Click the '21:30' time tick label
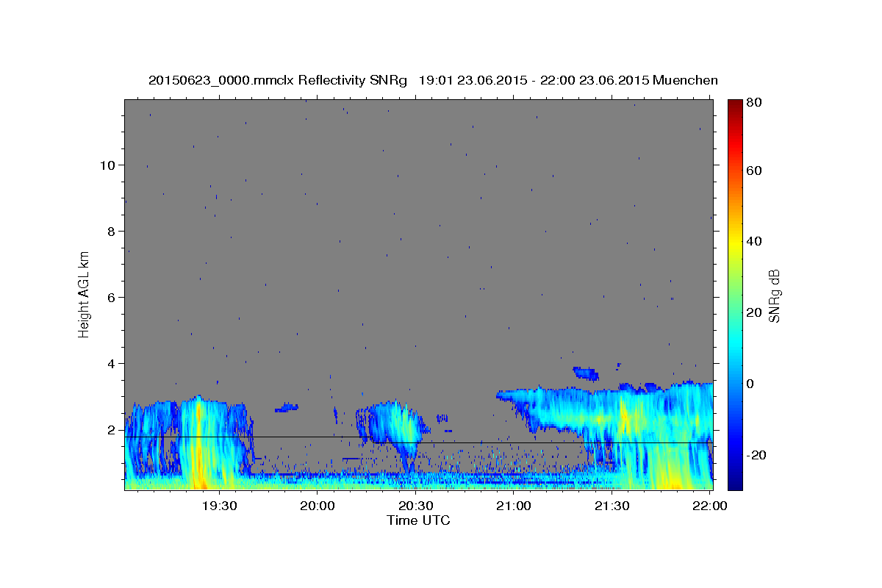Screen dimensions: 882x588 pos(612,506)
